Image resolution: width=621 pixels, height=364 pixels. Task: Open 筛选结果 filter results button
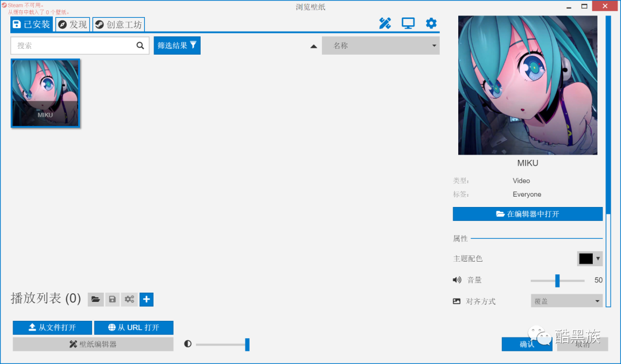pyautogui.click(x=177, y=45)
